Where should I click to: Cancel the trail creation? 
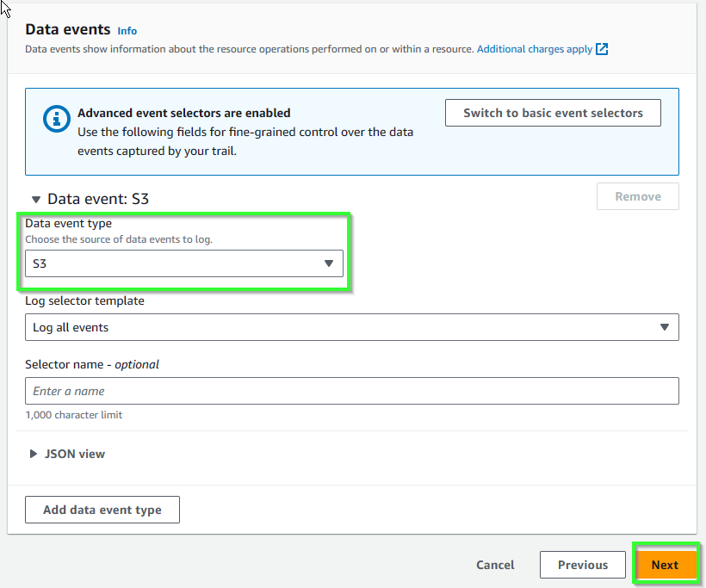pos(495,565)
